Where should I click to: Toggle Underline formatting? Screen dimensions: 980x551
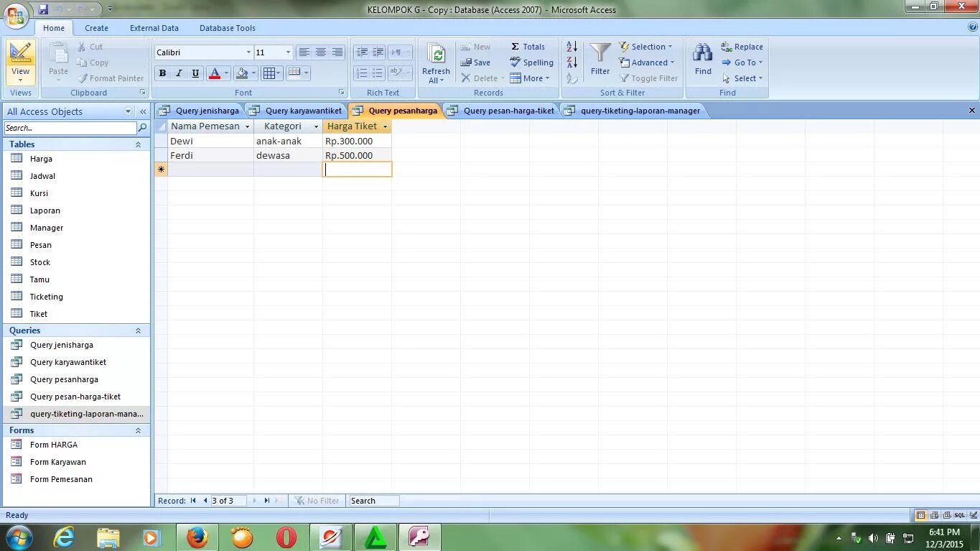tap(195, 73)
